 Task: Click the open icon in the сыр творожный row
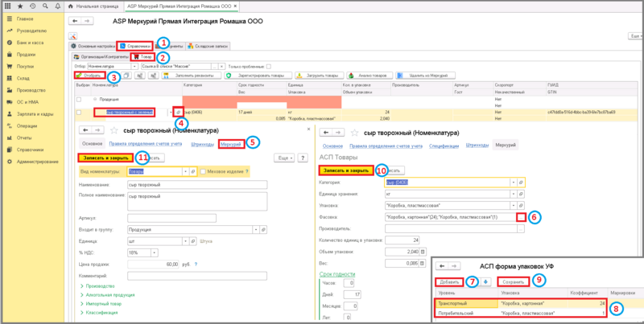(178, 113)
